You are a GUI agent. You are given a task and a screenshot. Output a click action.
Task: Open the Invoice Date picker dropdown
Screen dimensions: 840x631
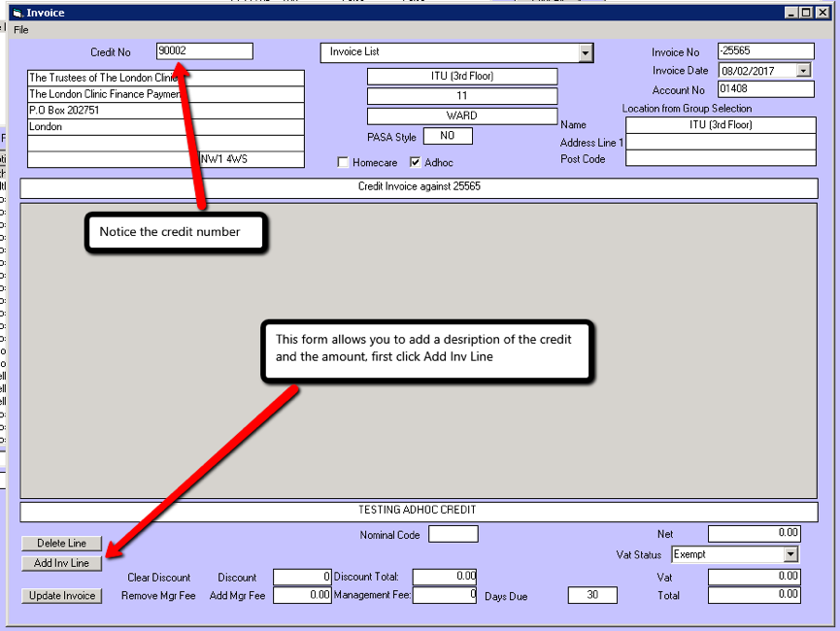(x=803, y=71)
